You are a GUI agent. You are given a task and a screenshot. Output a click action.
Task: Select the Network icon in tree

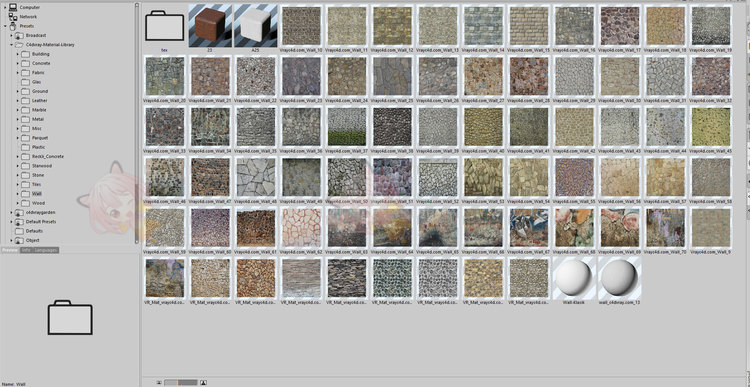(13, 17)
